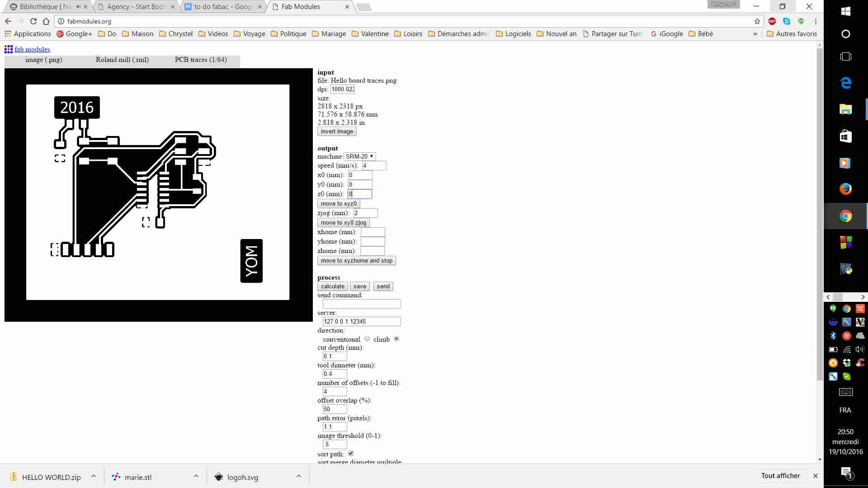Screen dimensions: 868x488
Task: Open Firefox from the taskbar
Action: pyautogui.click(x=845, y=189)
